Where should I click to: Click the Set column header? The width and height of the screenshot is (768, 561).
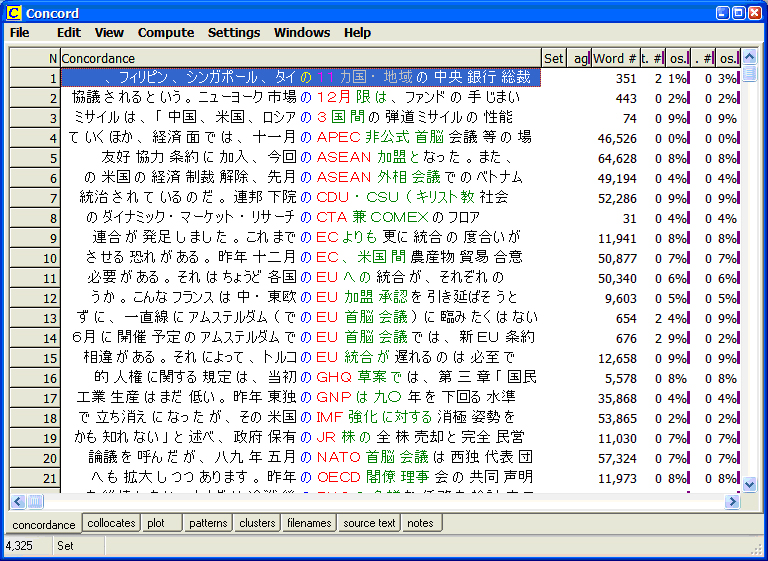553,59
